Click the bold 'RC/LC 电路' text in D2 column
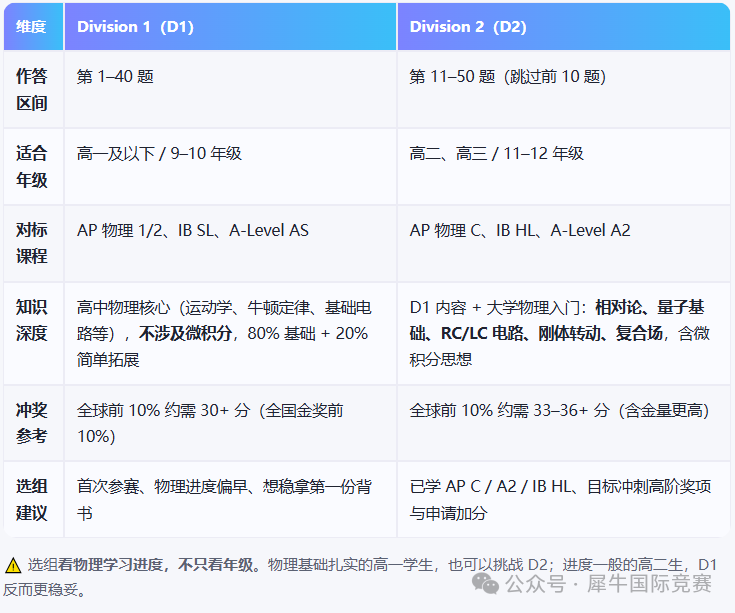735x613 pixels. (482, 333)
